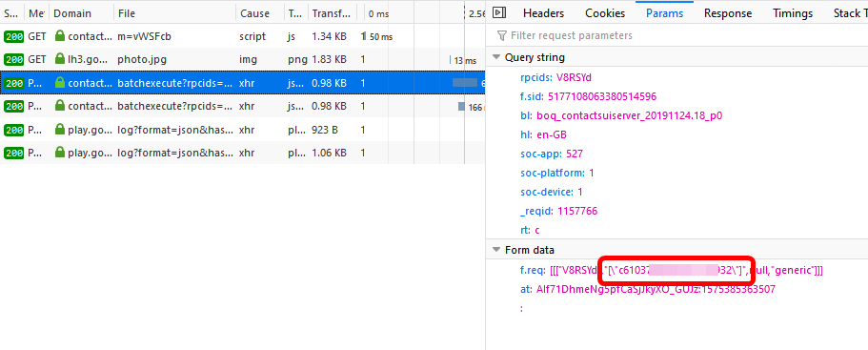
Task: Click 200 status badge on photo.jpg row
Action: 13,59
